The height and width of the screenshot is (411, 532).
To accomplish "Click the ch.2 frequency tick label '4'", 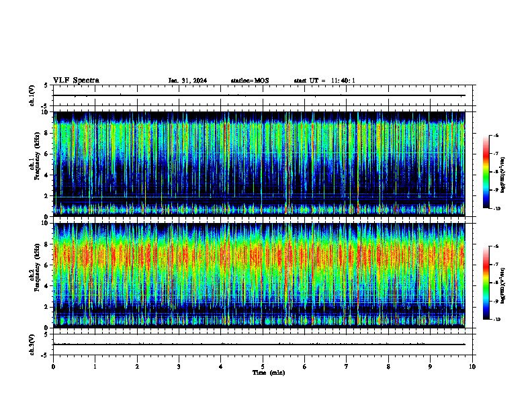I will pyautogui.click(x=47, y=286).
